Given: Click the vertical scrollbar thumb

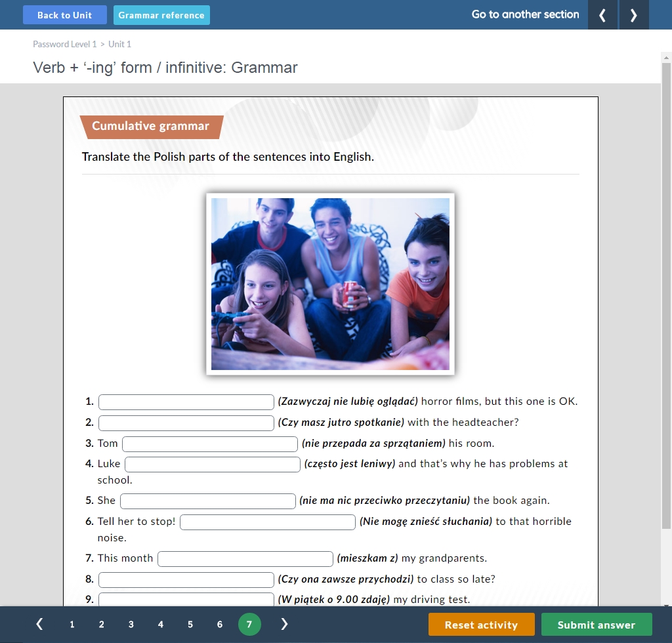Looking at the screenshot, I should (666, 295).
